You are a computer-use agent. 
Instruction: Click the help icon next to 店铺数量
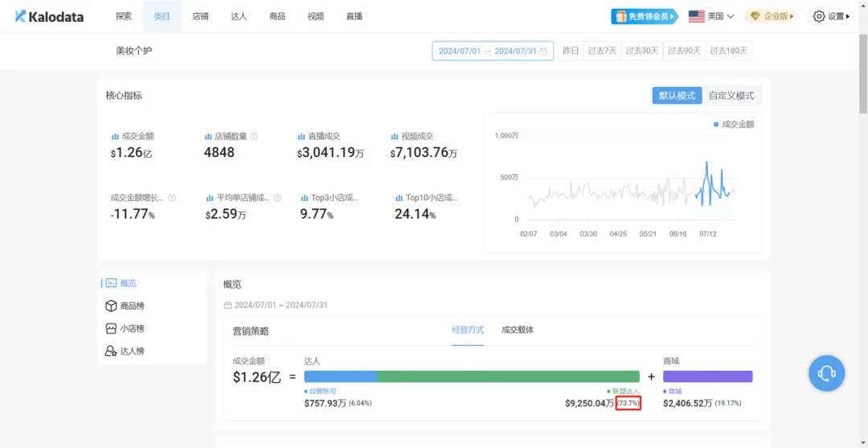(254, 137)
